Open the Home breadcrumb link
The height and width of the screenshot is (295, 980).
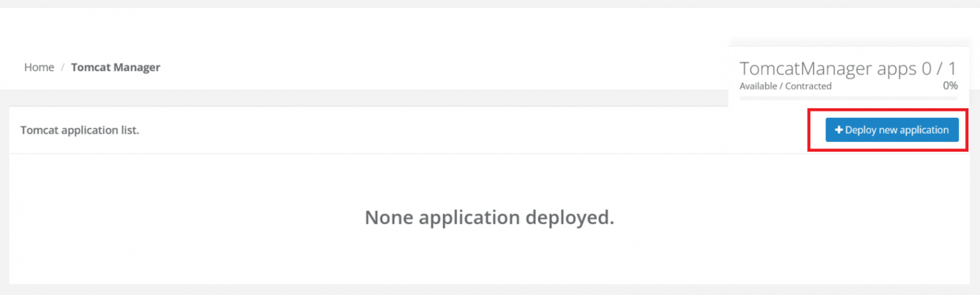point(39,67)
